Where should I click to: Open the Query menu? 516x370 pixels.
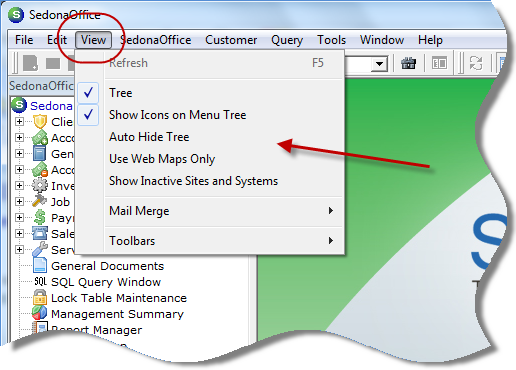point(287,40)
